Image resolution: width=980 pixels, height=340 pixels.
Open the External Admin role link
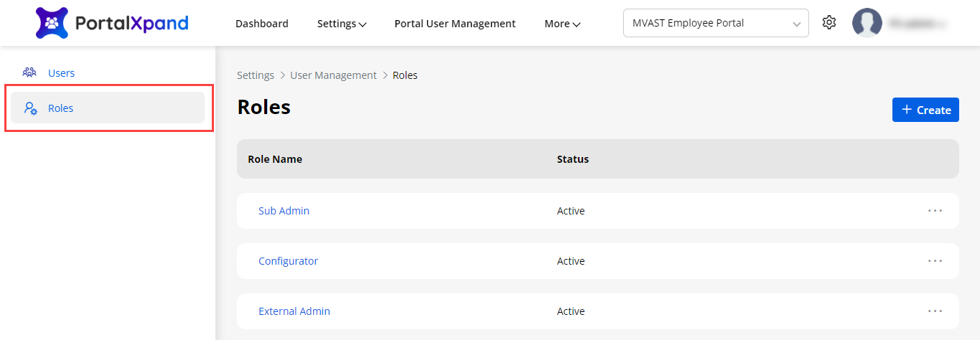pyautogui.click(x=294, y=311)
